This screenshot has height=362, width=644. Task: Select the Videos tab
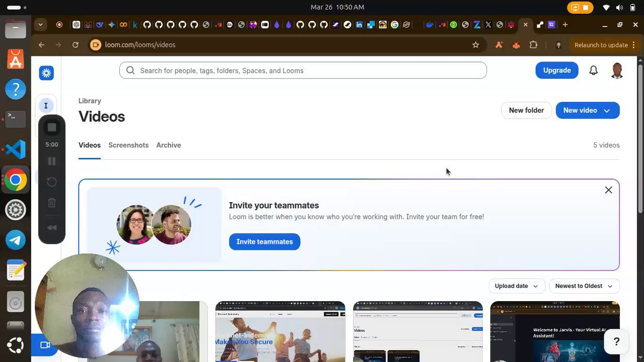pos(90,145)
